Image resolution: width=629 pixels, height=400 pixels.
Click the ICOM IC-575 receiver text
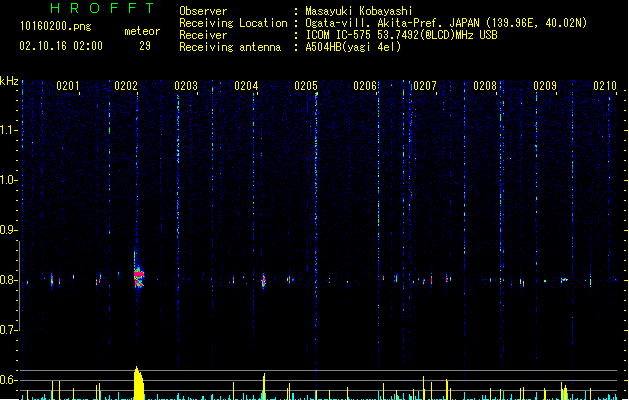click(x=401, y=35)
